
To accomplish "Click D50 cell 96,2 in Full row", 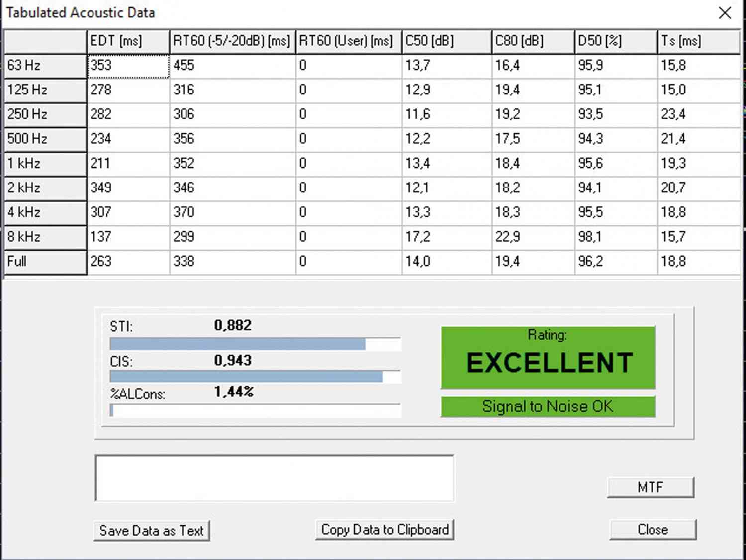I will click(x=616, y=262).
